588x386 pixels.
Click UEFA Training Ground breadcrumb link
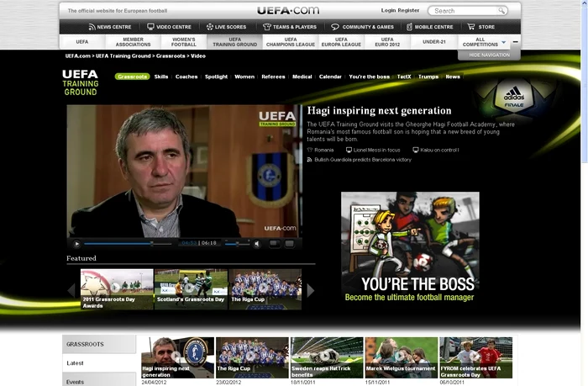[123, 56]
